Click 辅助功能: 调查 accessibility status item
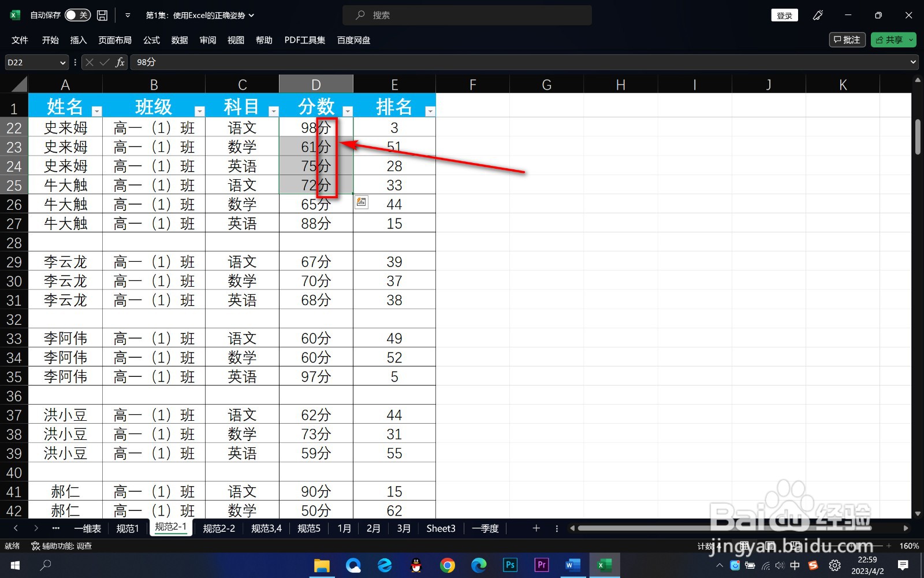 click(61, 546)
